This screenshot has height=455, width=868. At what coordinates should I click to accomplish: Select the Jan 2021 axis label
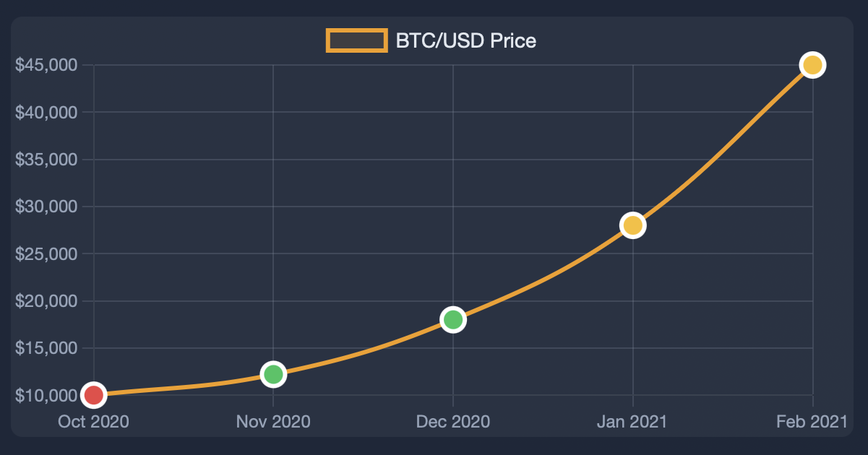click(x=632, y=422)
